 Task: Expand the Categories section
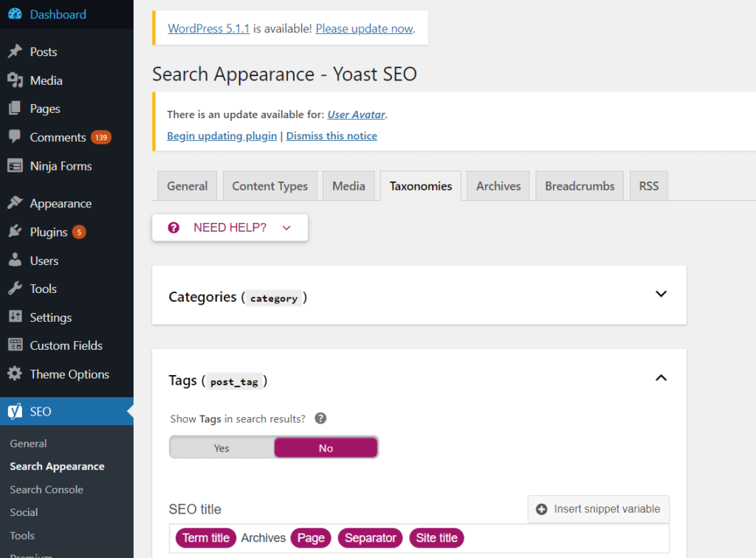coord(661,294)
